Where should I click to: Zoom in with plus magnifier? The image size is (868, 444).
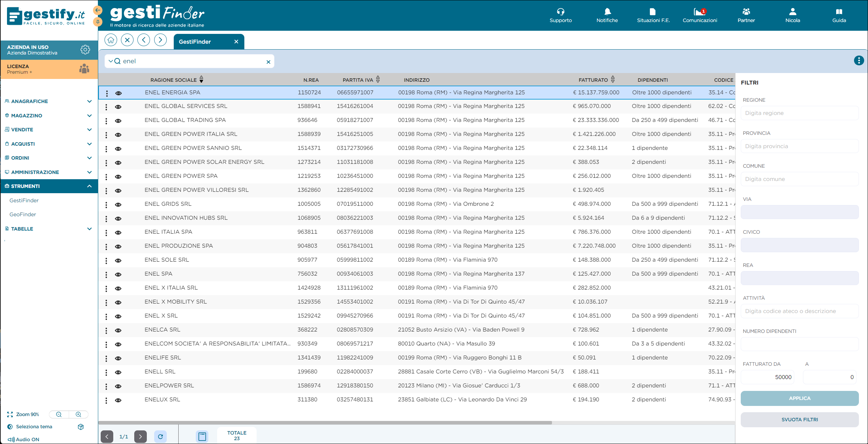tap(78, 415)
